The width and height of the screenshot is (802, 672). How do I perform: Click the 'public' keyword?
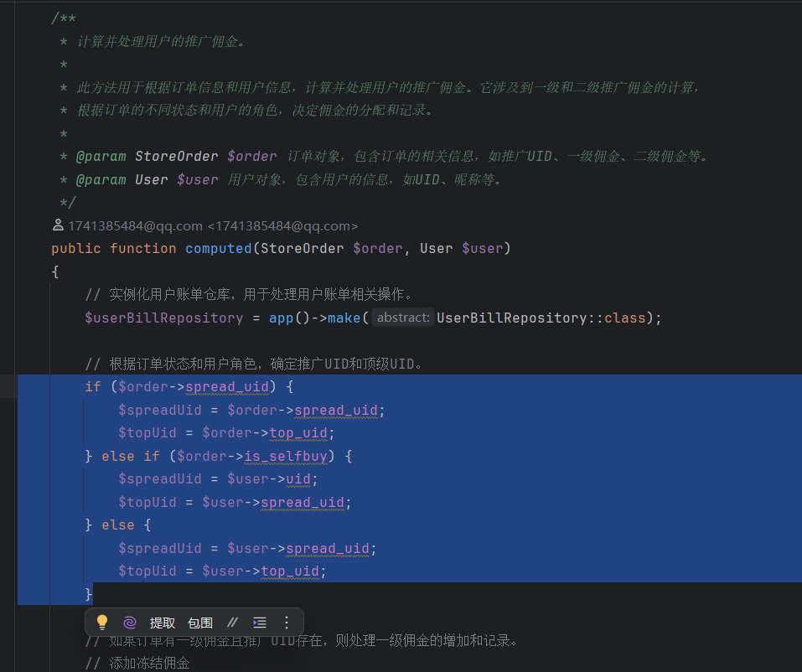[x=76, y=249]
